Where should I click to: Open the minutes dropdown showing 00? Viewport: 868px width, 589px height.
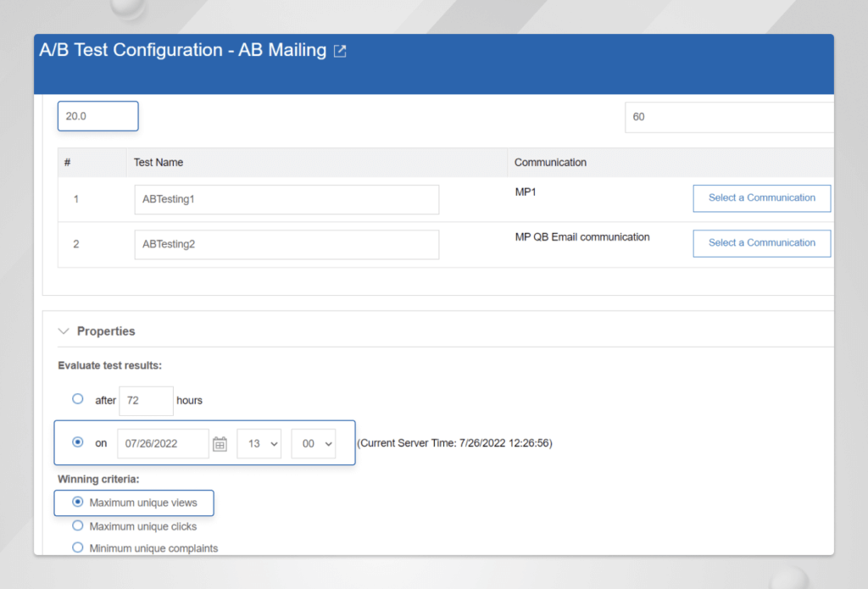click(x=313, y=443)
